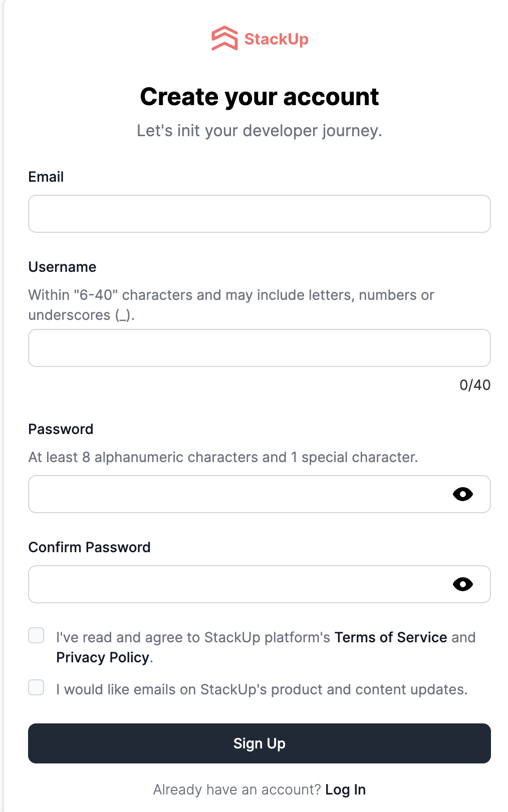508x812 pixels.
Task: Agree to Terms of Service checkbox
Action: [36, 635]
